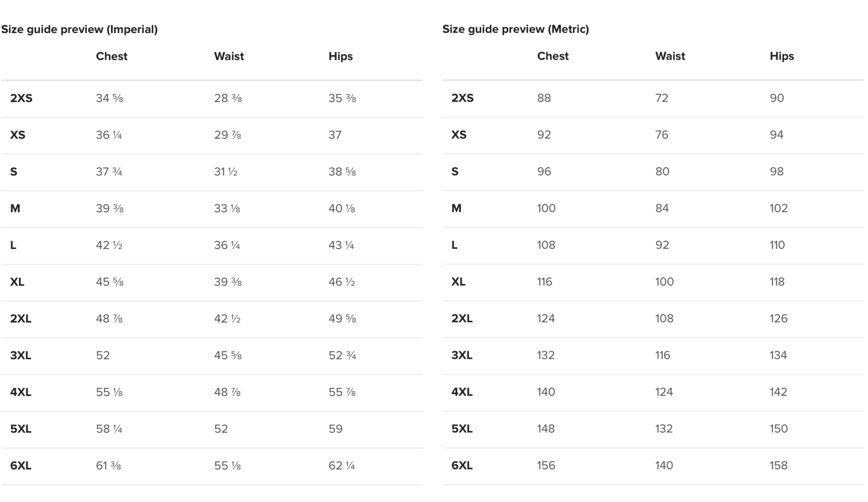The height and width of the screenshot is (502, 868).
Task: Select the Chest header in Imperial table
Action: (x=111, y=56)
